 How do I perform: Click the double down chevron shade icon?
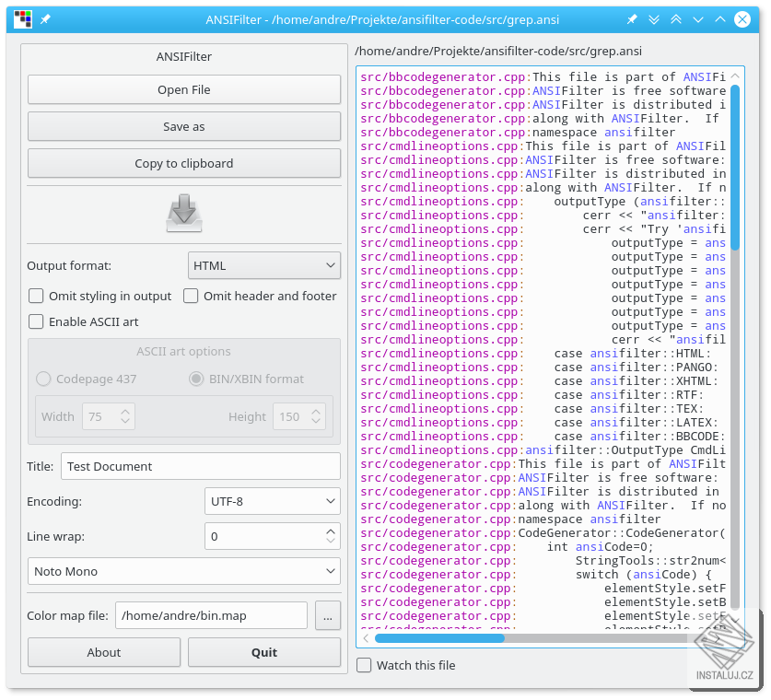[654, 19]
